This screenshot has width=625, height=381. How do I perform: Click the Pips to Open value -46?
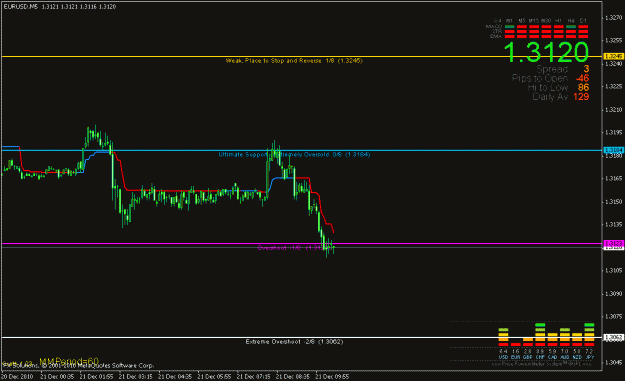coord(582,79)
